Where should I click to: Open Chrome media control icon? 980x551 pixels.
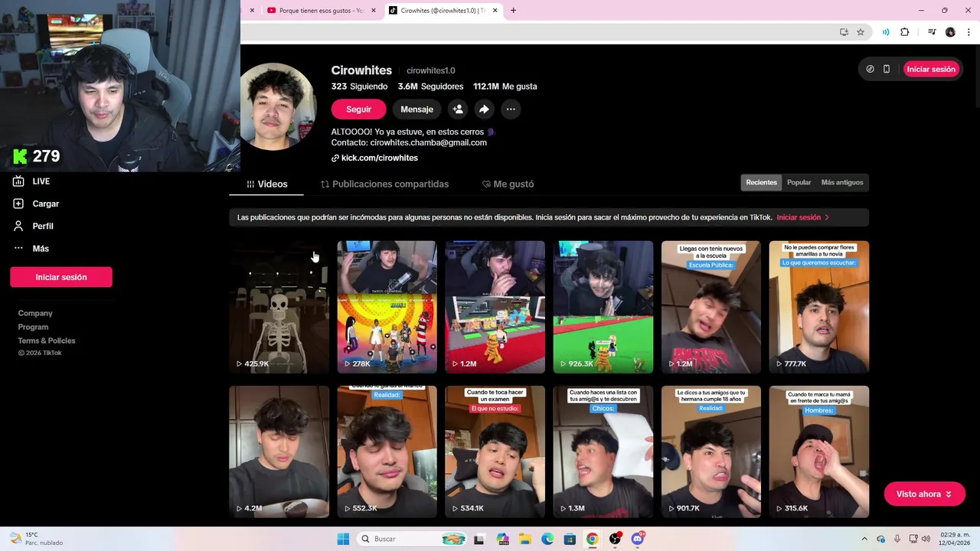[932, 32]
